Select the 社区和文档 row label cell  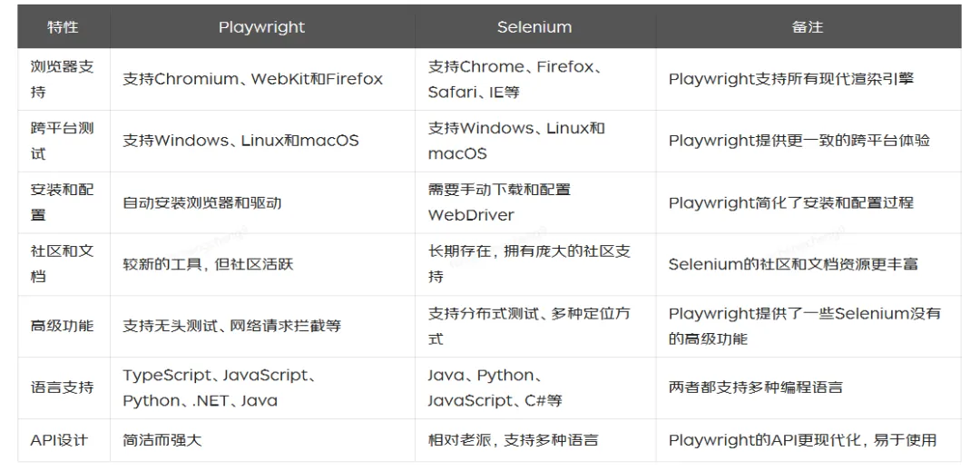(63, 264)
